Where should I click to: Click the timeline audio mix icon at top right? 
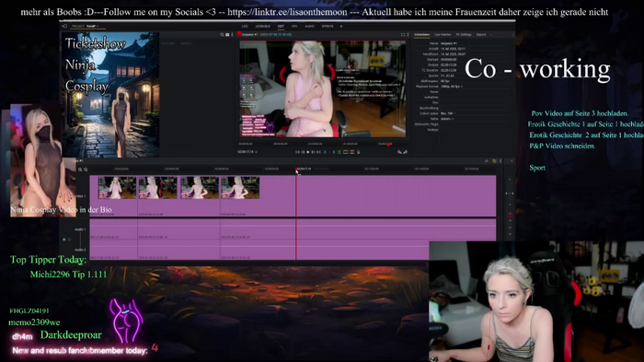click(x=487, y=161)
